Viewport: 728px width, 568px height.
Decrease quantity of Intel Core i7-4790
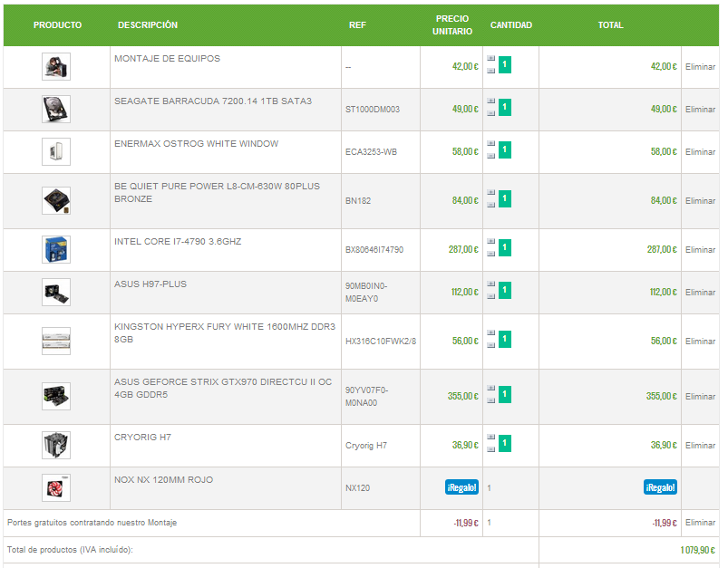tap(490, 254)
